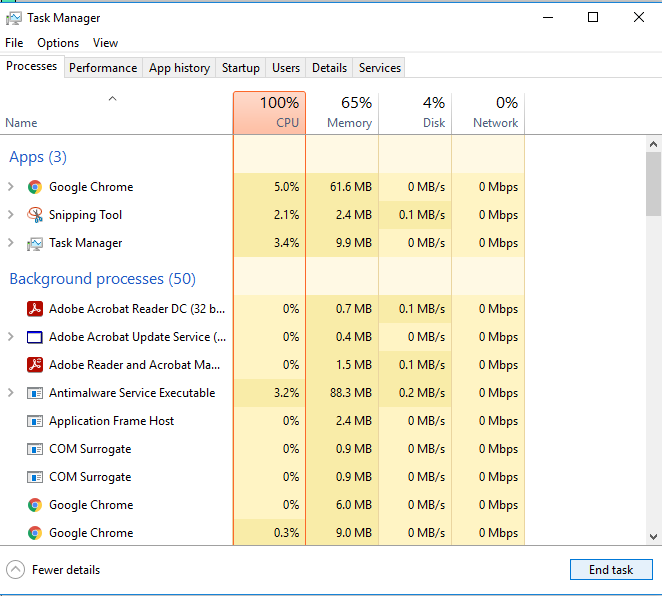The width and height of the screenshot is (662, 596).
Task: Click the Fewer details circle arrow icon
Action: [16, 570]
